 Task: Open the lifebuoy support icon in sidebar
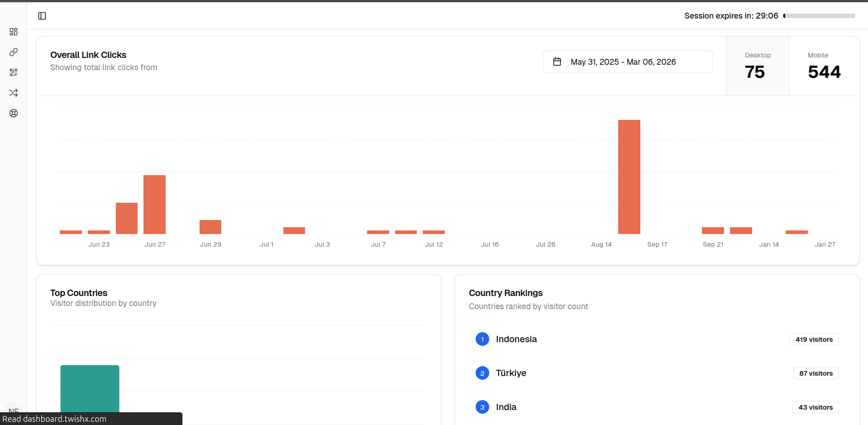point(14,113)
